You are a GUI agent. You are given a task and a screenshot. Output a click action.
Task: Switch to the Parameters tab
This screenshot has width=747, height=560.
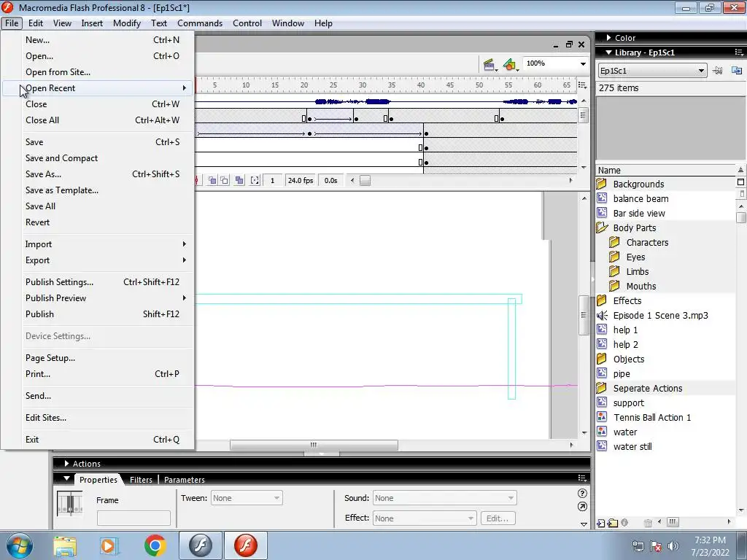click(x=185, y=480)
